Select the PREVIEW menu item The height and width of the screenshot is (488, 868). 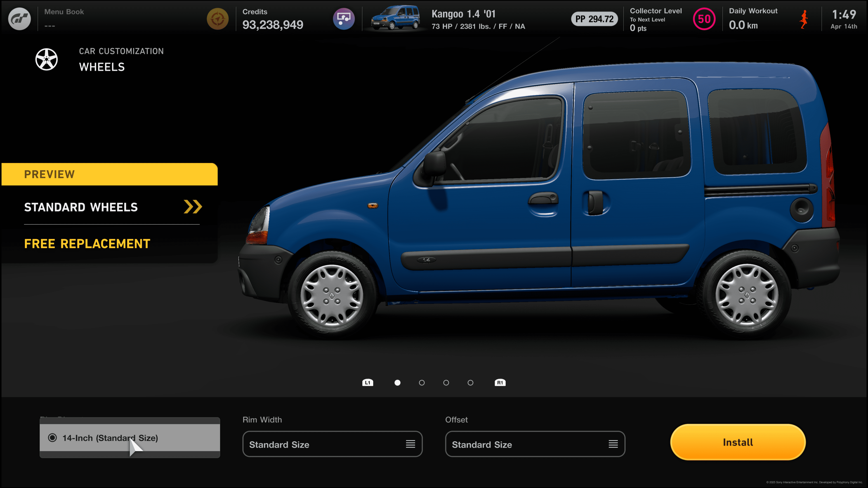pos(109,174)
